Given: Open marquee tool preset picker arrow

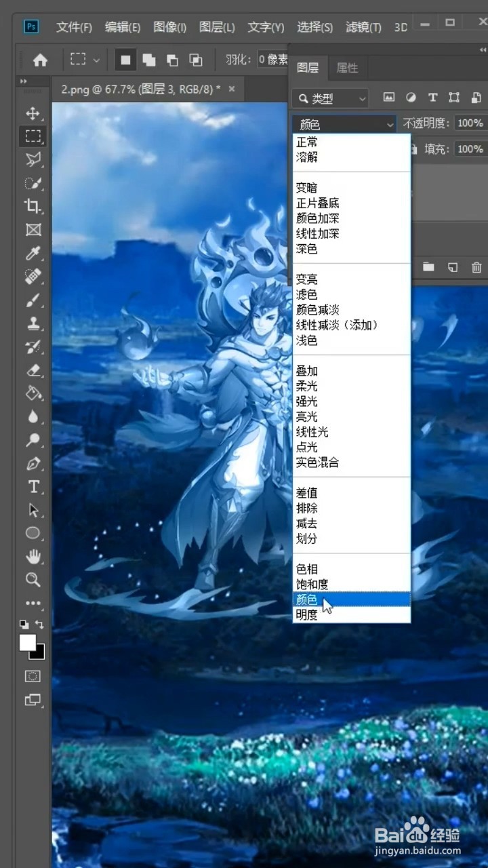Looking at the screenshot, I should pos(96,60).
